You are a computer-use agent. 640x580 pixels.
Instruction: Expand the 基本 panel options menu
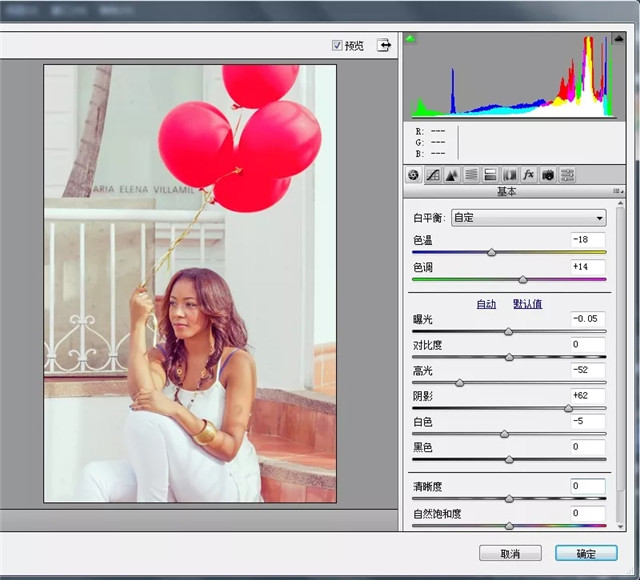pyautogui.click(x=618, y=192)
